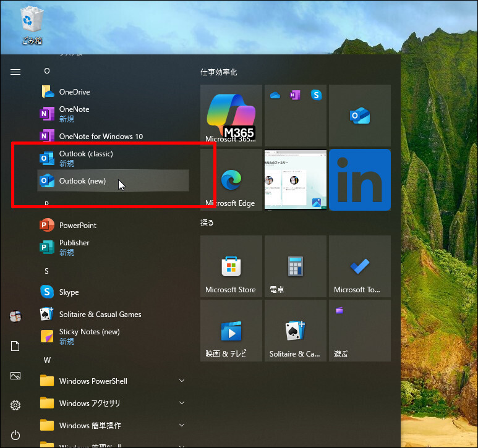Viewport: 478px width, 448px height.
Task: Launch Outlook (new)
Action: click(113, 180)
